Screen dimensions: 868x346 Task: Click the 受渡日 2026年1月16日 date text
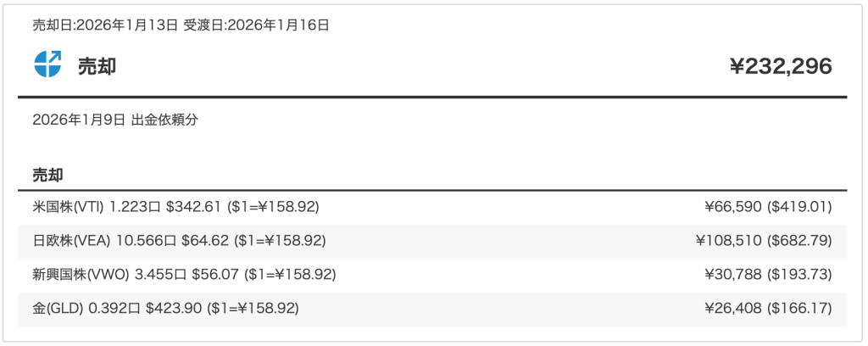tap(256, 25)
